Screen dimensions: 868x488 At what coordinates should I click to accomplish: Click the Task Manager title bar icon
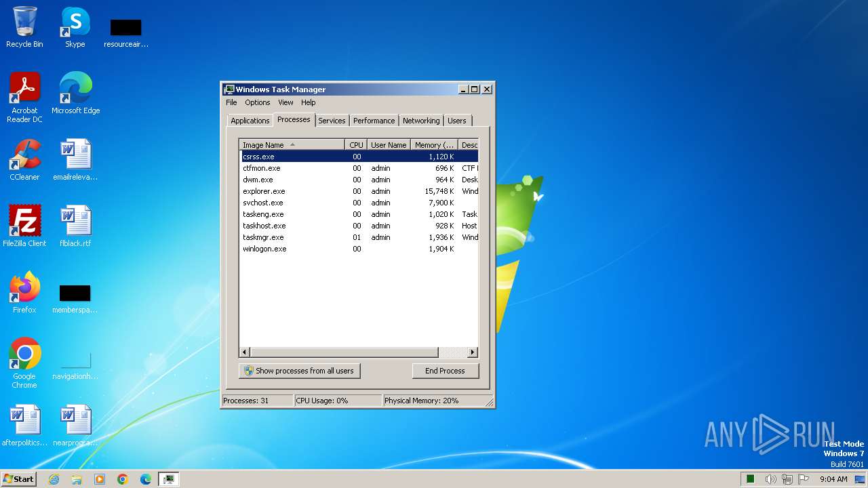(x=229, y=89)
